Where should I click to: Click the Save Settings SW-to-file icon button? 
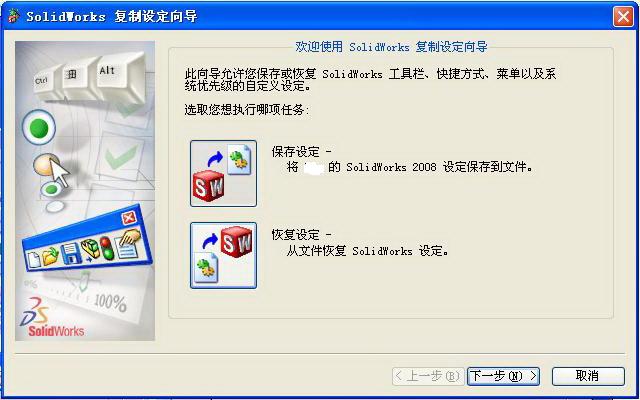coord(223,173)
